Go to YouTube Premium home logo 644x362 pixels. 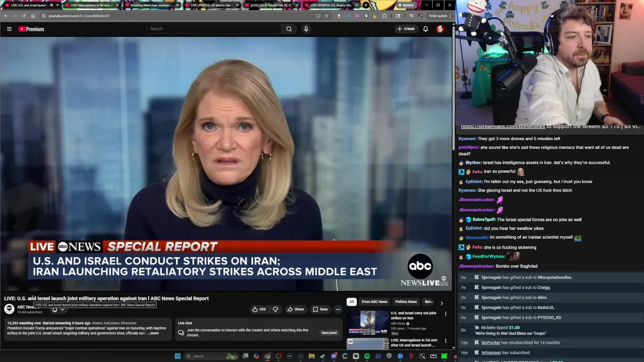pos(31,29)
